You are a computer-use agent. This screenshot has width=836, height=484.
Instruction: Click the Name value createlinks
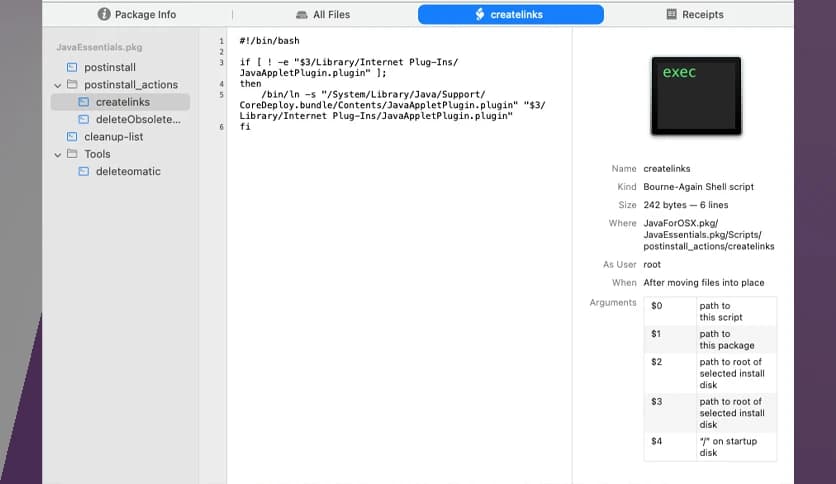666,168
